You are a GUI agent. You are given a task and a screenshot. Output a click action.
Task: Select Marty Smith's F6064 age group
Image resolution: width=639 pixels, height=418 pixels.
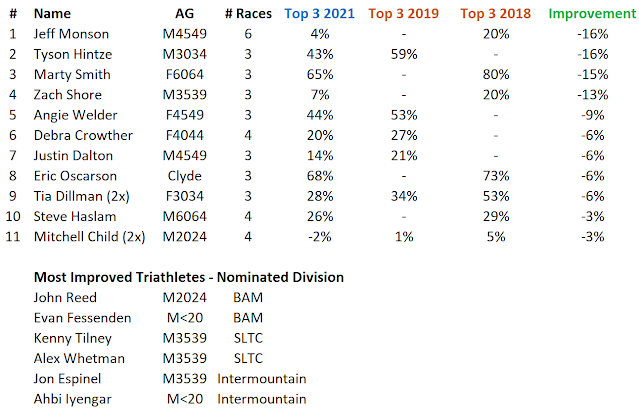[x=185, y=75]
